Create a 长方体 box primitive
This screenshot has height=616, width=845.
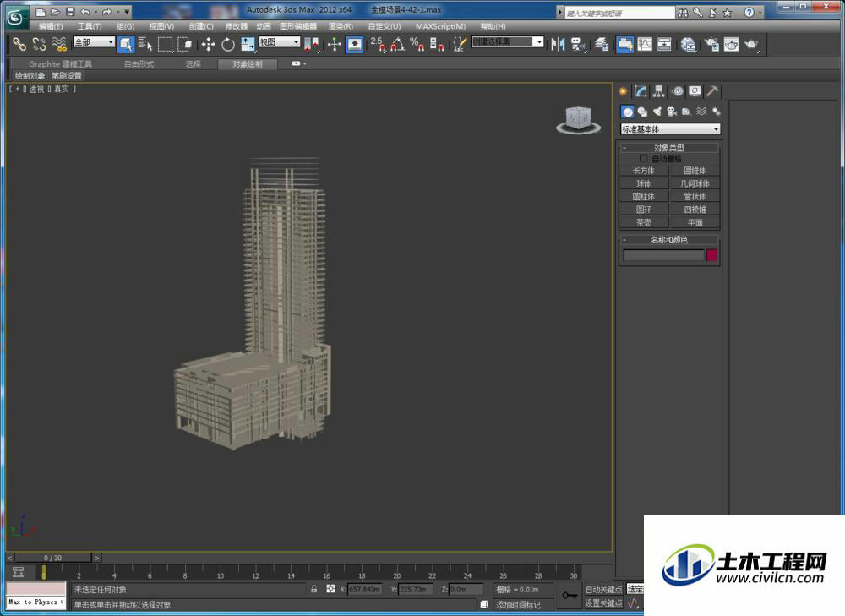click(644, 171)
